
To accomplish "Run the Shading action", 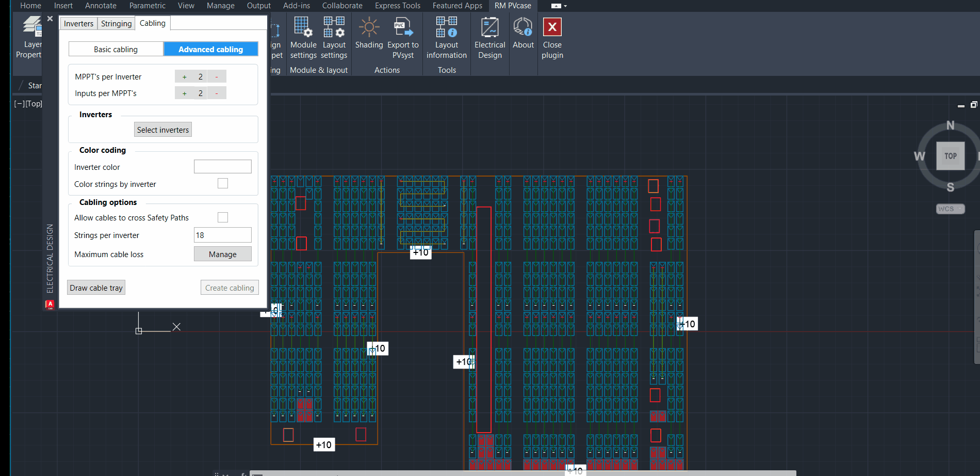I will pyautogui.click(x=369, y=34).
